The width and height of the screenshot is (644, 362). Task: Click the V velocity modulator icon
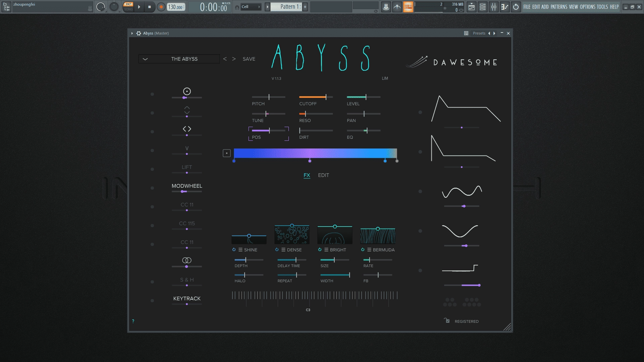187,148
